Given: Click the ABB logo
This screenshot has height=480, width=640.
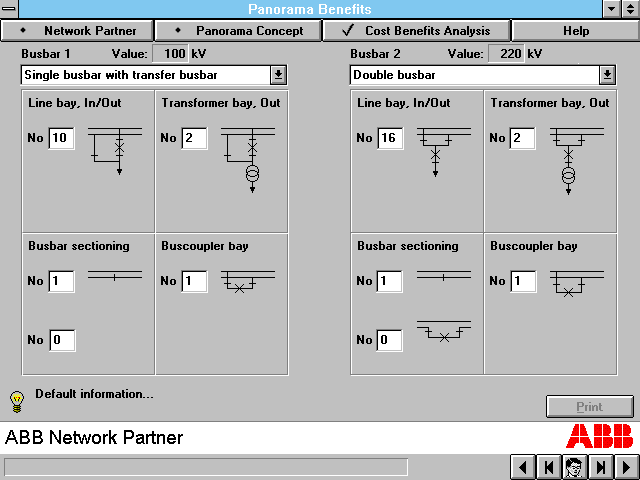Looking at the screenshot, I should click(x=600, y=436).
